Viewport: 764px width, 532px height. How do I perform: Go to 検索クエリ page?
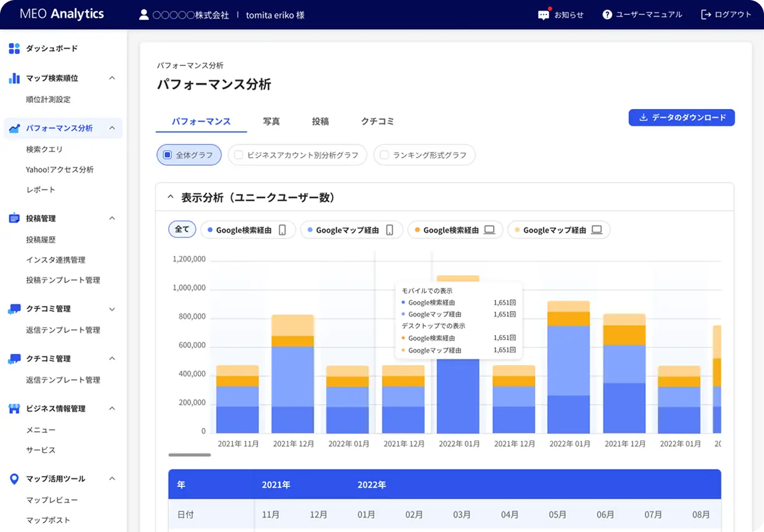44,150
